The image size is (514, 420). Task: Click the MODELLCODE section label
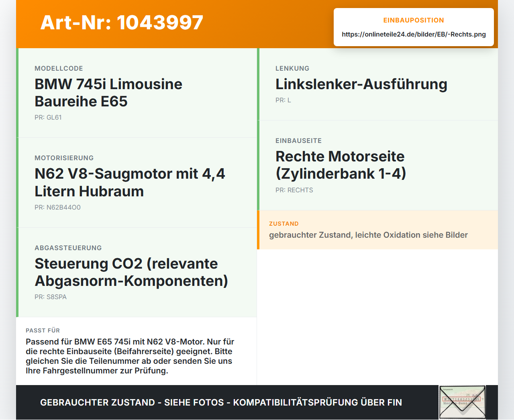(x=59, y=69)
